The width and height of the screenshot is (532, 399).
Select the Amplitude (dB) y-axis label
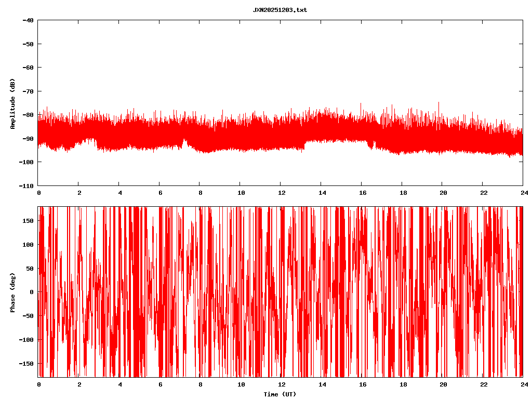tap(12, 103)
